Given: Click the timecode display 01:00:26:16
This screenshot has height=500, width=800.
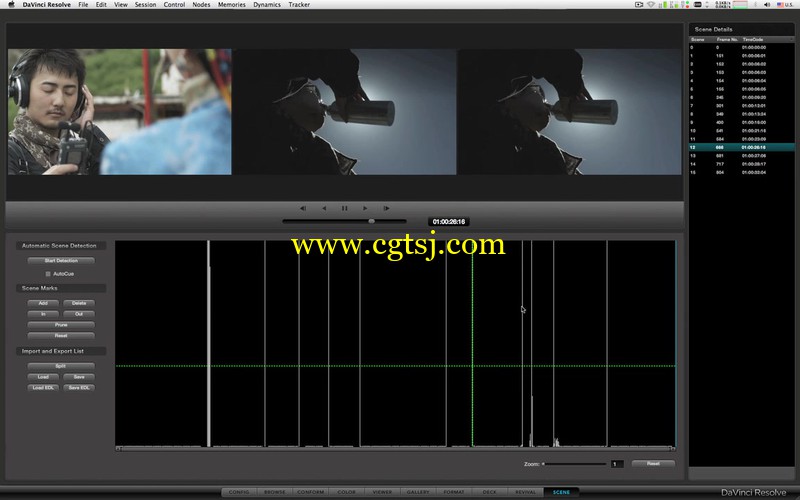Looking at the screenshot, I should click(x=448, y=221).
